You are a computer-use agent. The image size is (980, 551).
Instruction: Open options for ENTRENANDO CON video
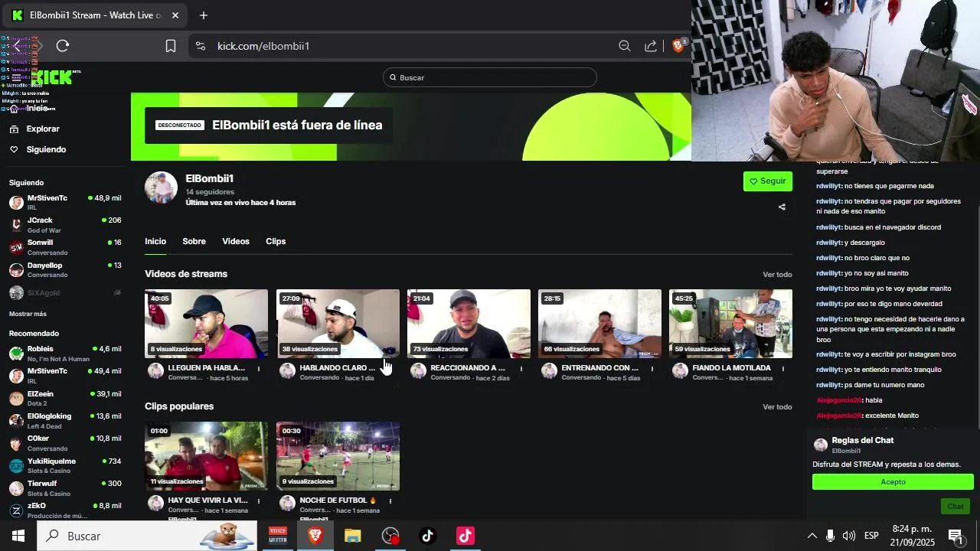point(652,369)
